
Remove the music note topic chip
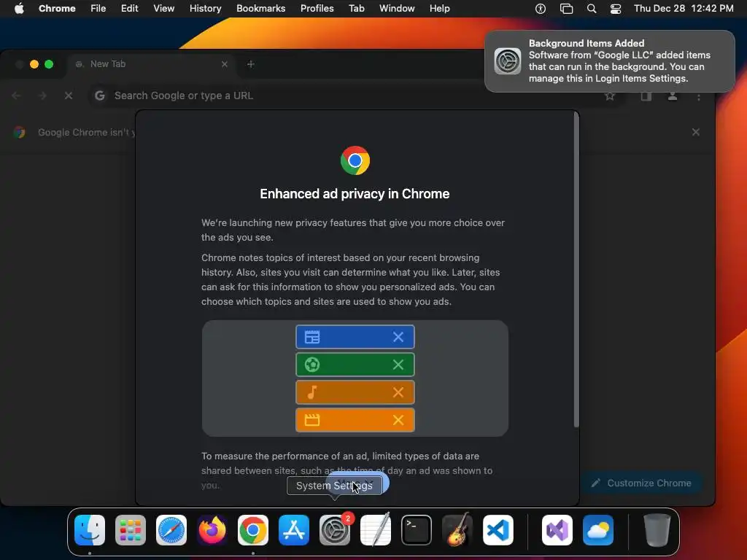pyautogui.click(x=398, y=392)
